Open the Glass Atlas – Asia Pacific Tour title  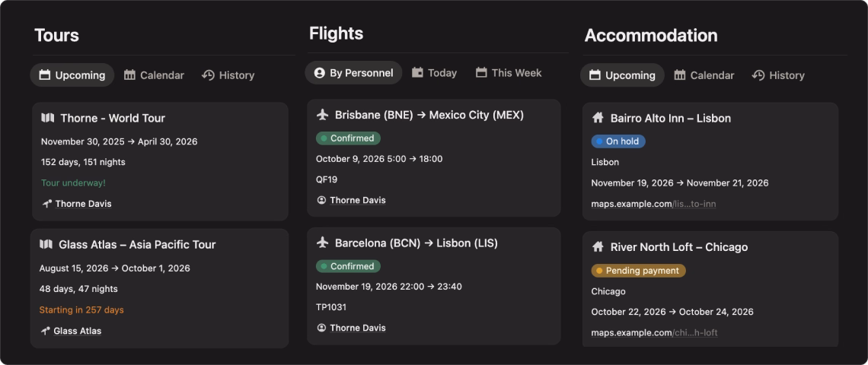click(x=137, y=244)
